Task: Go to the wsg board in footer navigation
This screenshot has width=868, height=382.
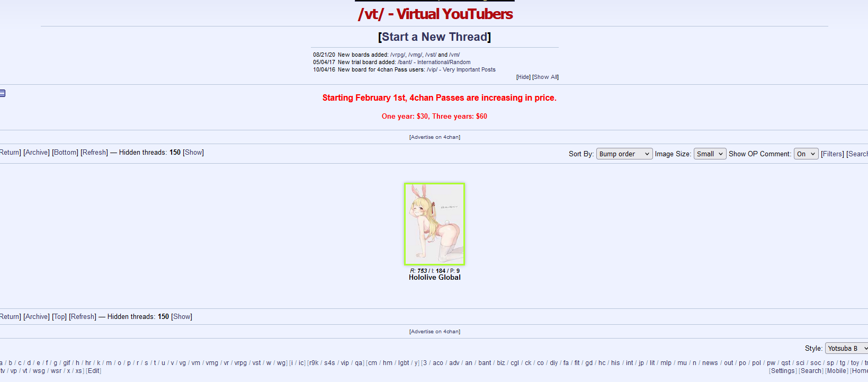Action: point(39,371)
